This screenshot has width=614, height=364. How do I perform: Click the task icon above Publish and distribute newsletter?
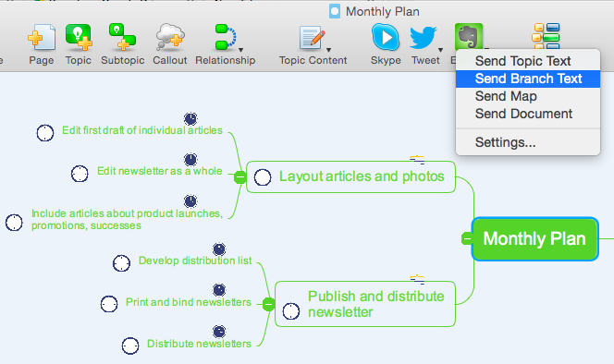click(x=417, y=279)
